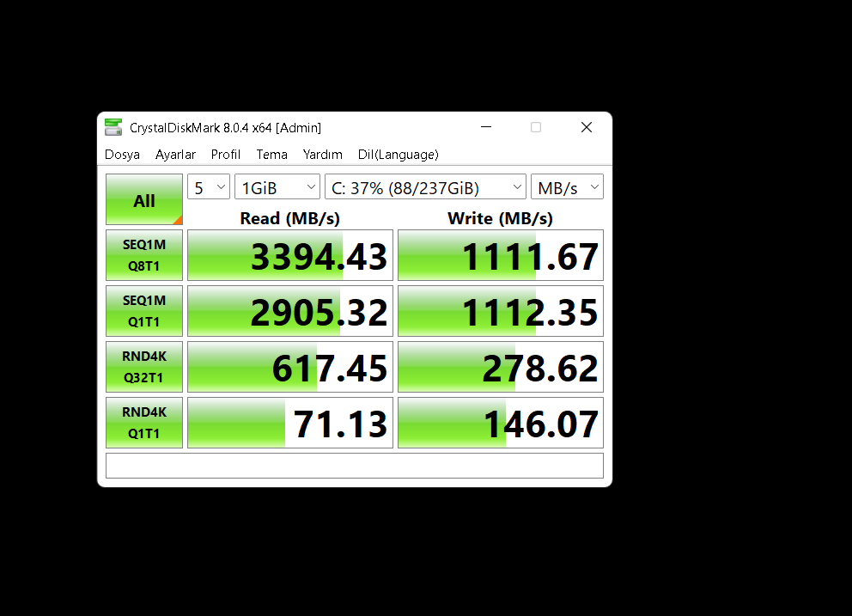
Task: Close the CrystalDiskMark window
Action: 587,127
